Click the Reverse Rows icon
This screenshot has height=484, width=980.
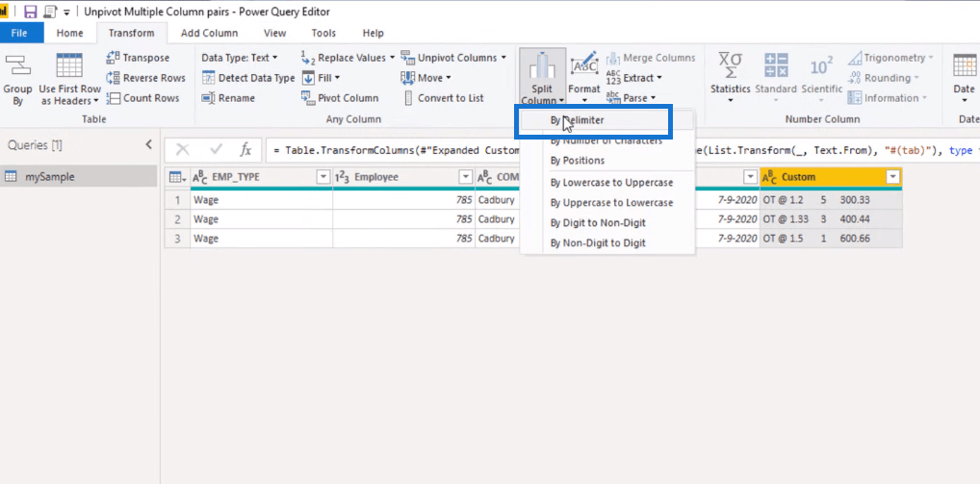[114, 78]
